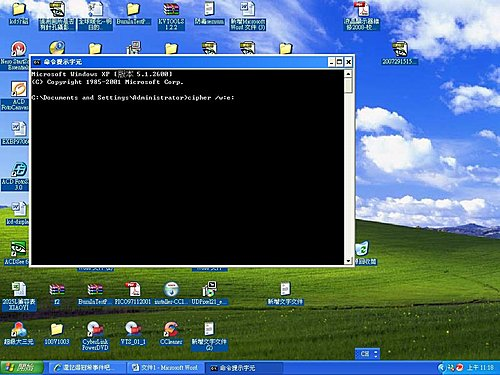Open the Start menu button
This screenshot has width=500, height=375.
click(21, 368)
